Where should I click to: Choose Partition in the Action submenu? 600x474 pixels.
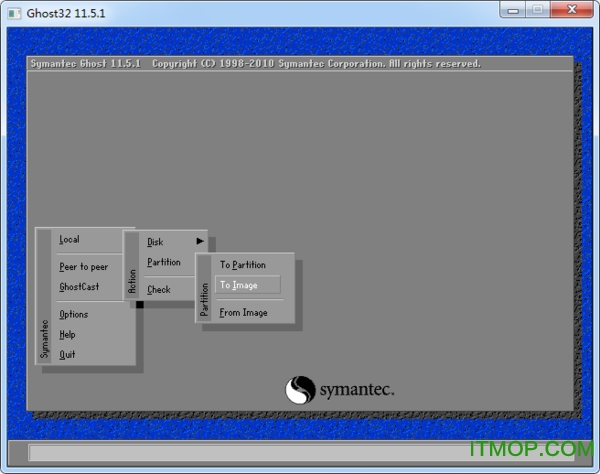coord(164,263)
